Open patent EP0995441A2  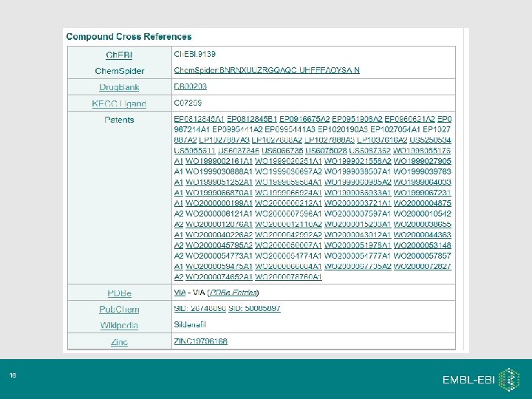pos(237,129)
